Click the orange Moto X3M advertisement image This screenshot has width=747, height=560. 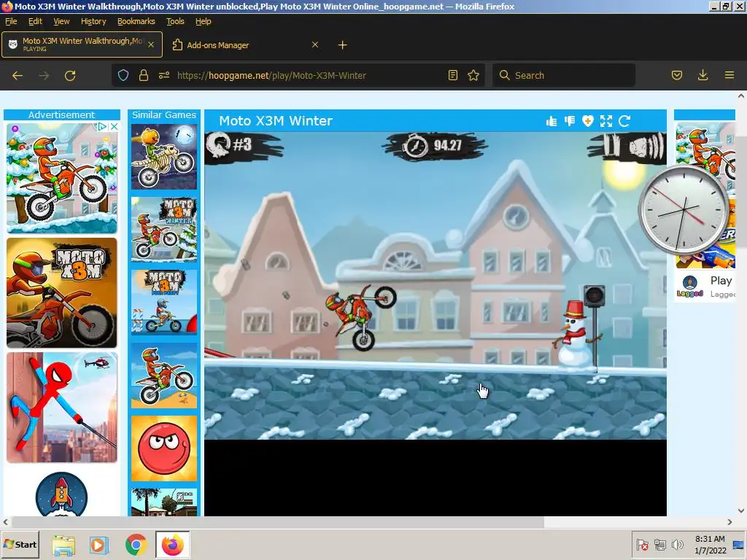pyautogui.click(x=61, y=293)
